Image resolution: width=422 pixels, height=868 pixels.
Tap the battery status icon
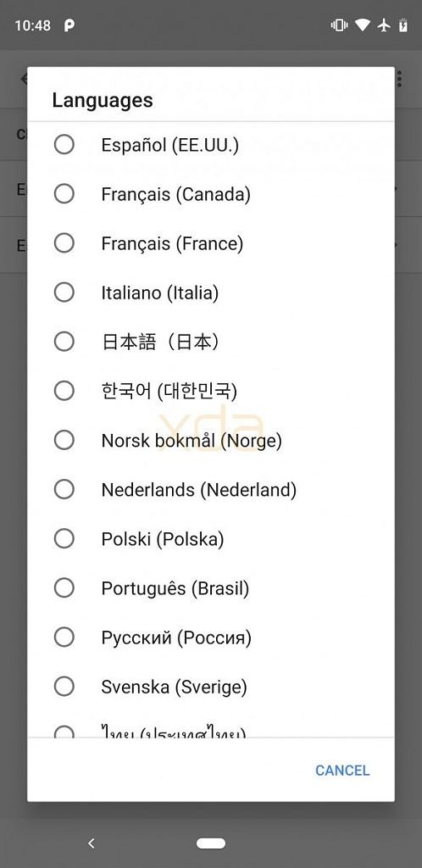pyautogui.click(x=403, y=25)
